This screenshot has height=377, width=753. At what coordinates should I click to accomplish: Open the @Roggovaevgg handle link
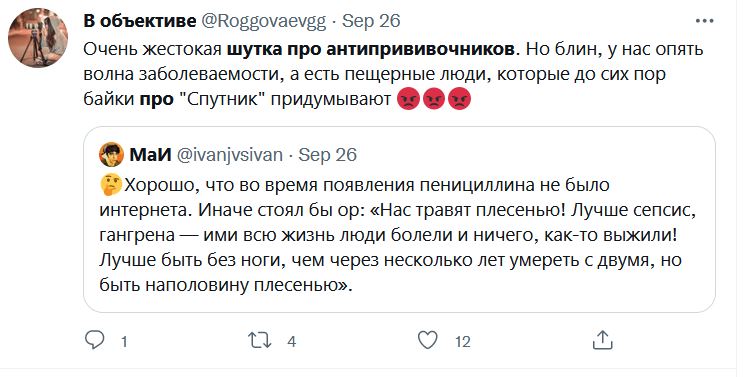[263, 22]
